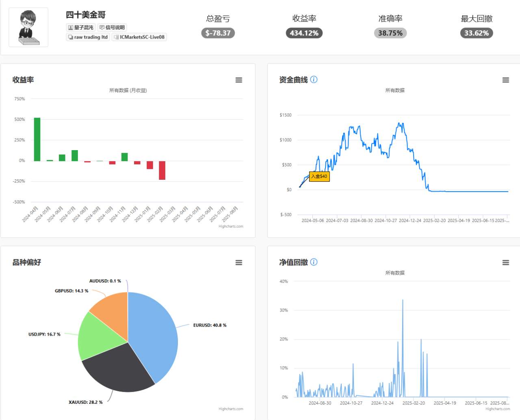Click the 所有数据 (月收益) subtitle

[x=128, y=90]
